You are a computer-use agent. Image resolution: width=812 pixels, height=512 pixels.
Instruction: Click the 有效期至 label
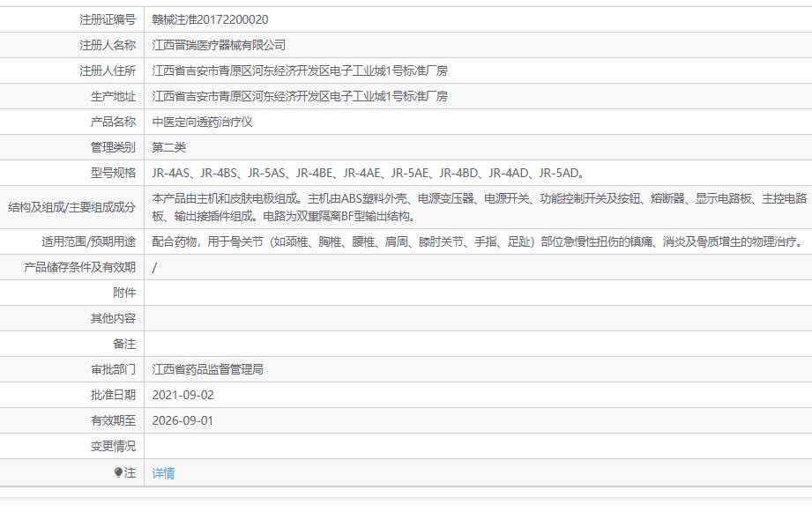pyautogui.click(x=114, y=420)
